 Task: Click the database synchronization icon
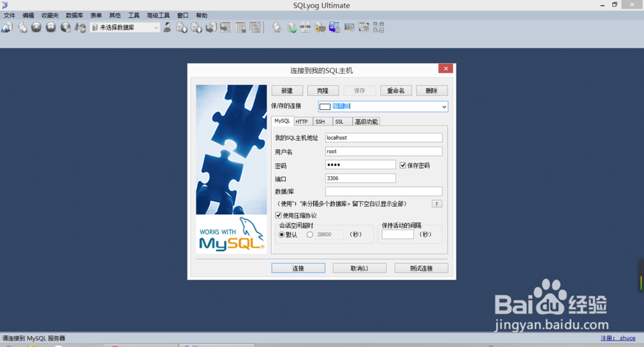[292, 28]
